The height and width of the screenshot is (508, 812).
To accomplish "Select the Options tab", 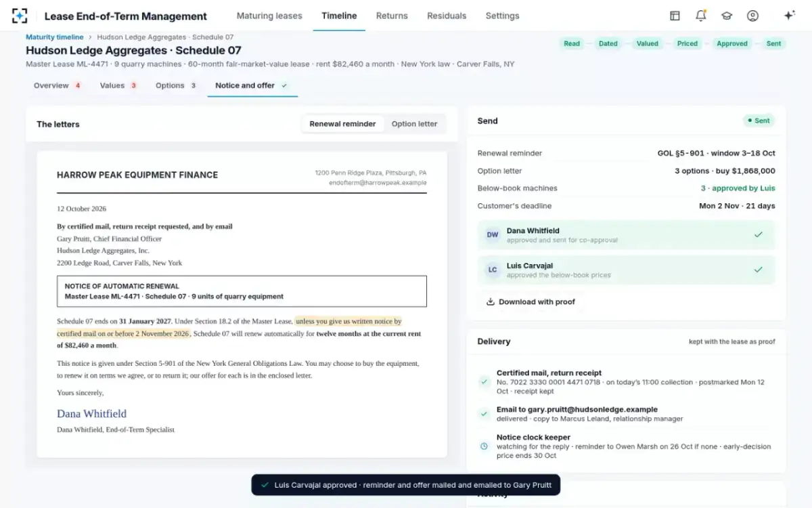I will [176, 85].
